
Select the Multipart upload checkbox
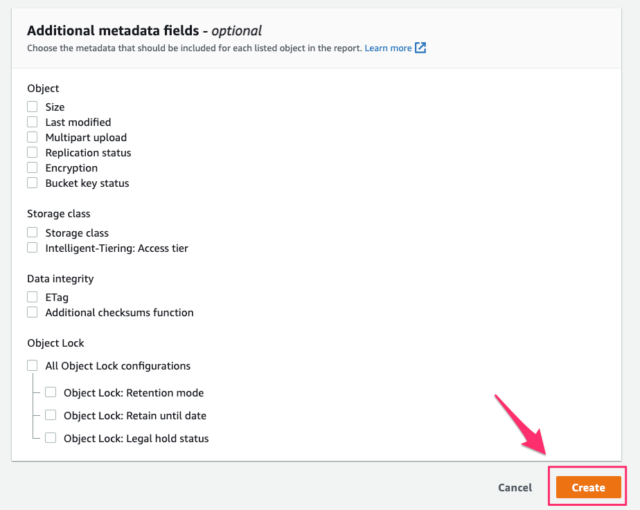click(x=32, y=137)
